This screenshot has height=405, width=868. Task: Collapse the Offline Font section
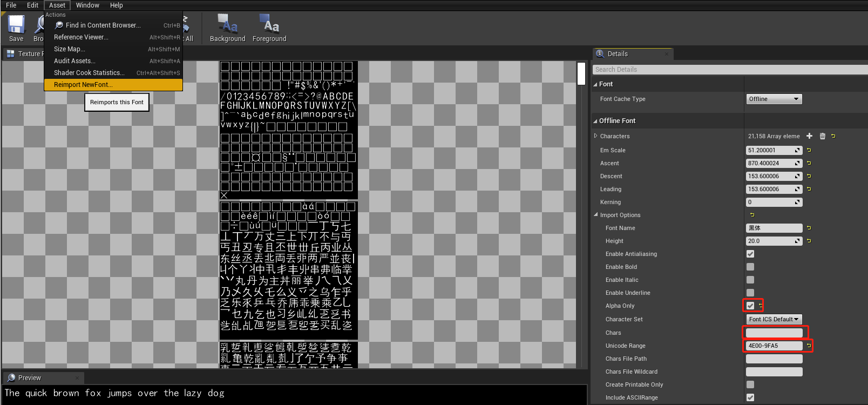coord(595,121)
